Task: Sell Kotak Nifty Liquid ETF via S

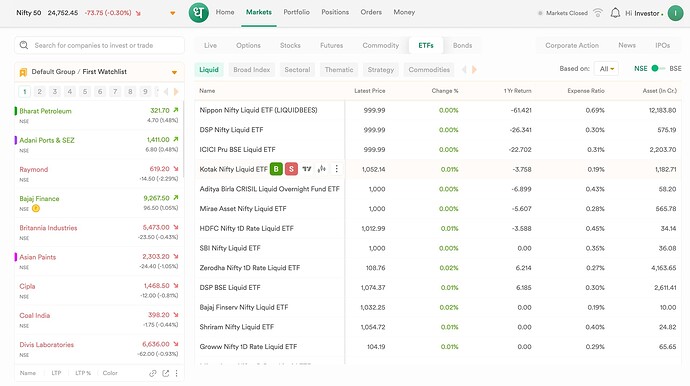Action: tap(291, 169)
